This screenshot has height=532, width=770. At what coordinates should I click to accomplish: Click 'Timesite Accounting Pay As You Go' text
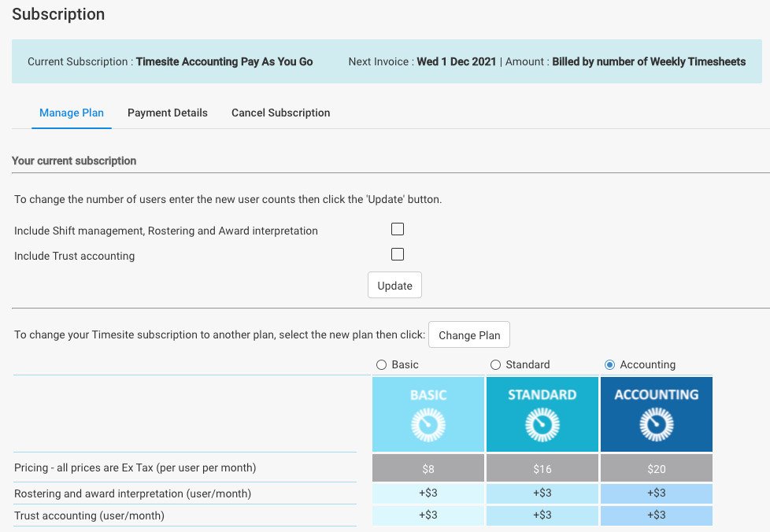[224, 62]
